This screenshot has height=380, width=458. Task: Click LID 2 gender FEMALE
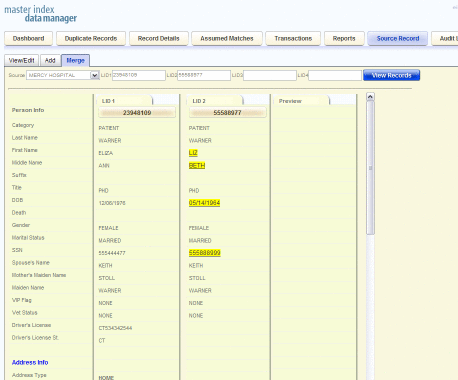pos(199,228)
